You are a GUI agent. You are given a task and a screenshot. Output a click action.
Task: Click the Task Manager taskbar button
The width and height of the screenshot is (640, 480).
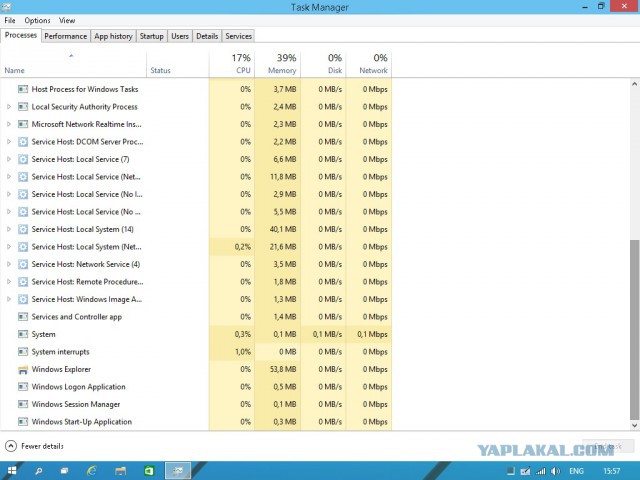tap(178, 471)
